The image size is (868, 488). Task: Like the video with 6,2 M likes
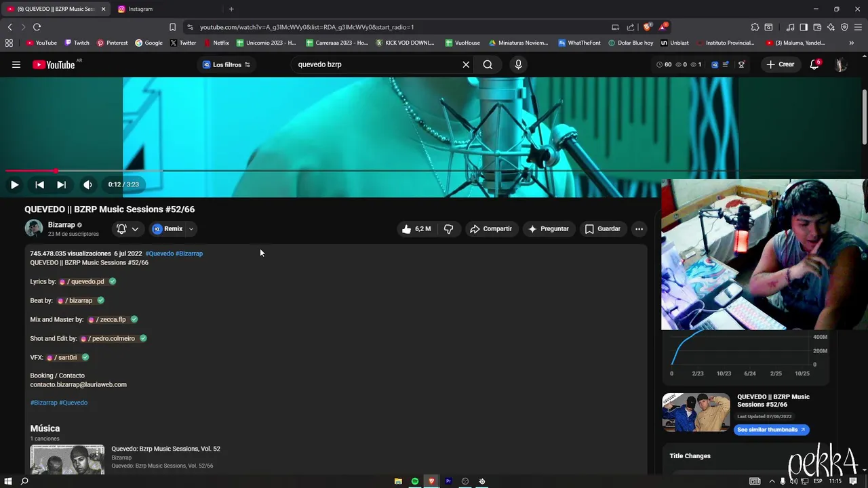coord(416,229)
